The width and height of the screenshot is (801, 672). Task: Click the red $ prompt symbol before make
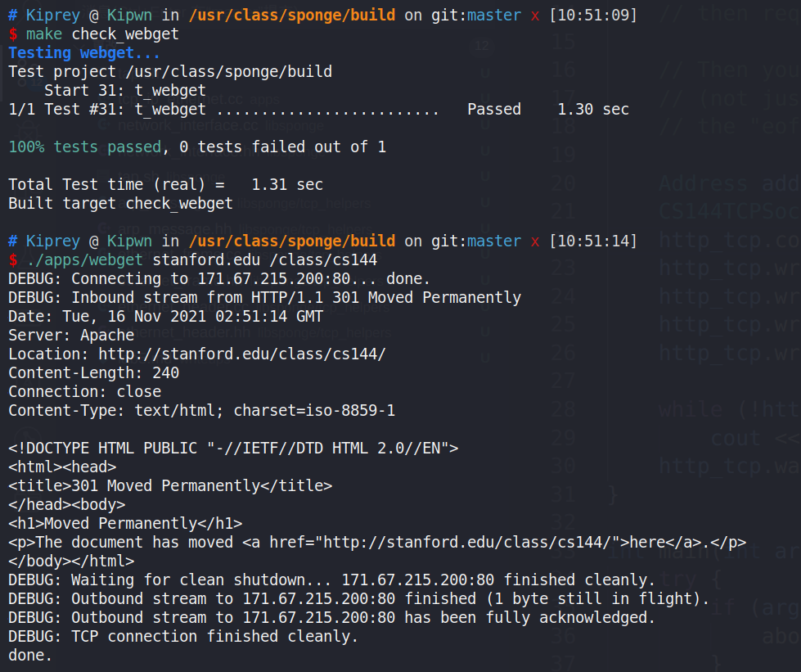point(13,34)
